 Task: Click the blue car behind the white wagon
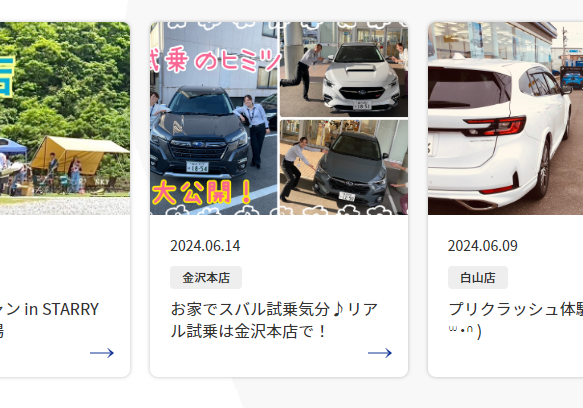[571, 77]
